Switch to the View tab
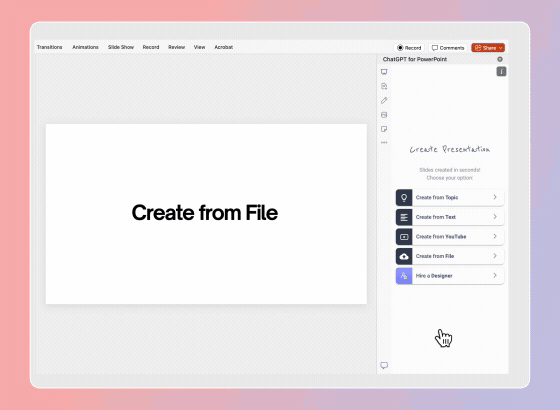 click(199, 47)
